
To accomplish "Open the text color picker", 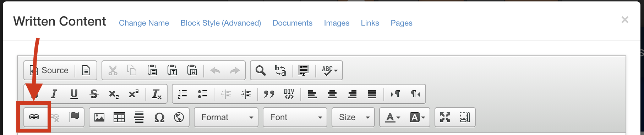I will [x=393, y=117].
